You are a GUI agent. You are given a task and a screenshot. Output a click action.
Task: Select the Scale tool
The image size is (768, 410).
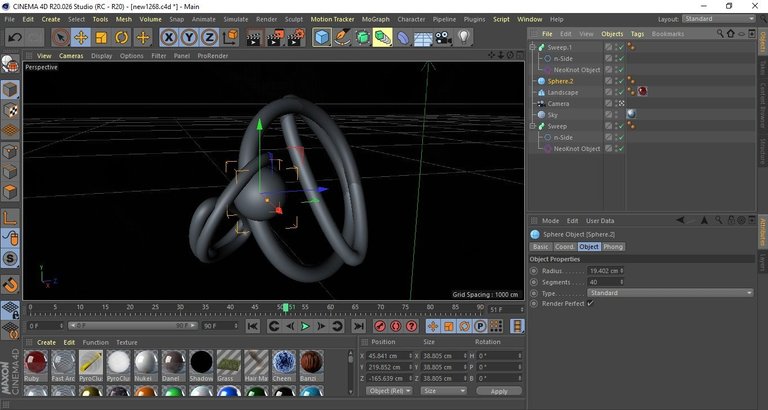(x=101, y=38)
